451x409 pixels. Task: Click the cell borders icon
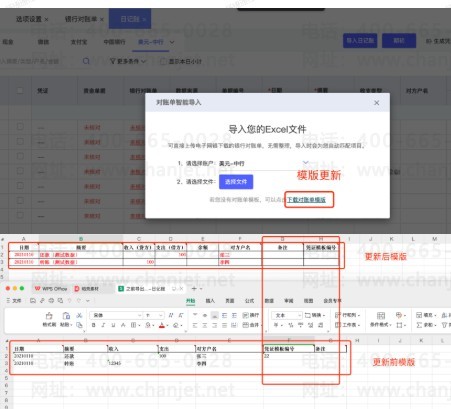[133, 325]
